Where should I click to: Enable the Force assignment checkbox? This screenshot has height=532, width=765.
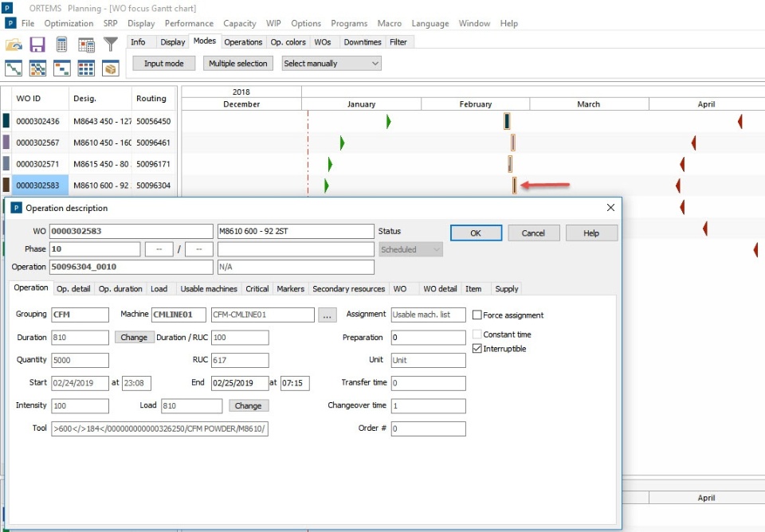[477, 315]
